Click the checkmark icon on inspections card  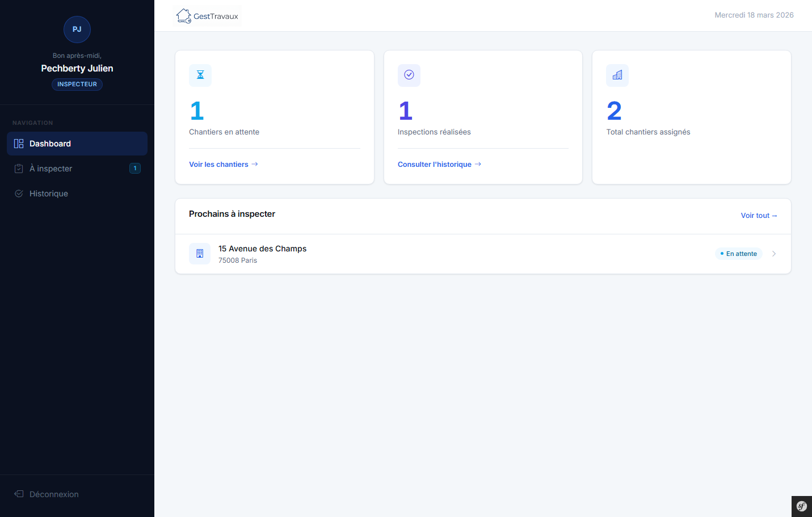click(x=409, y=75)
